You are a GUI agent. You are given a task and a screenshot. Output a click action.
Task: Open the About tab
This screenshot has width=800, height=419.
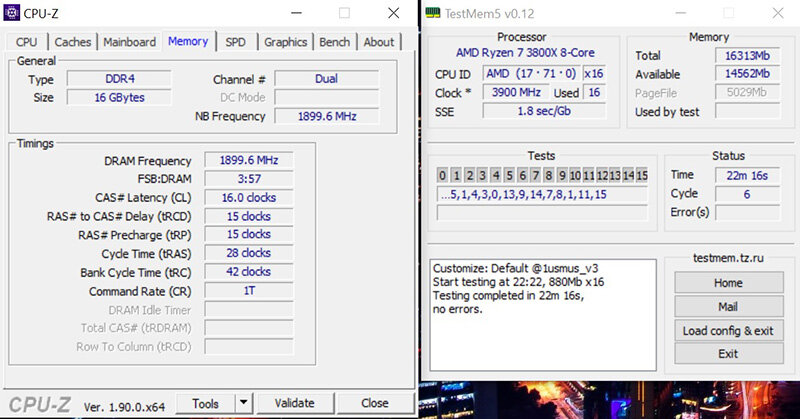click(x=379, y=42)
